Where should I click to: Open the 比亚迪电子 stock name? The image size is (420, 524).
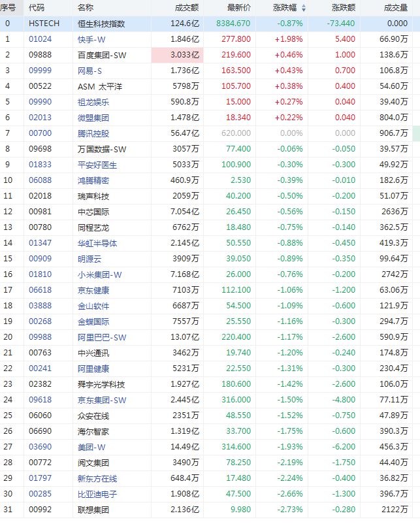[97, 494]
